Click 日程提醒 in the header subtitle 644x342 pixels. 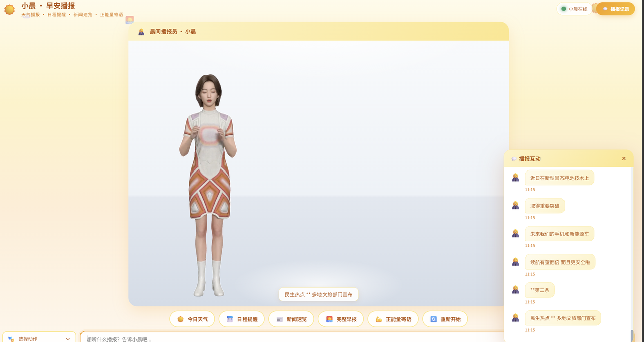[57, 15]
